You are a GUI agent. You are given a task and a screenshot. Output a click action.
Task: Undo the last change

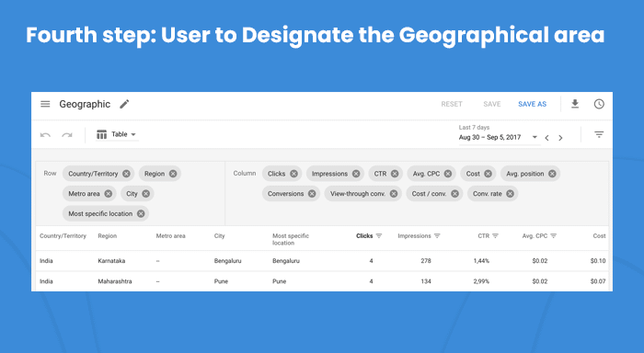tap(45, 134)
